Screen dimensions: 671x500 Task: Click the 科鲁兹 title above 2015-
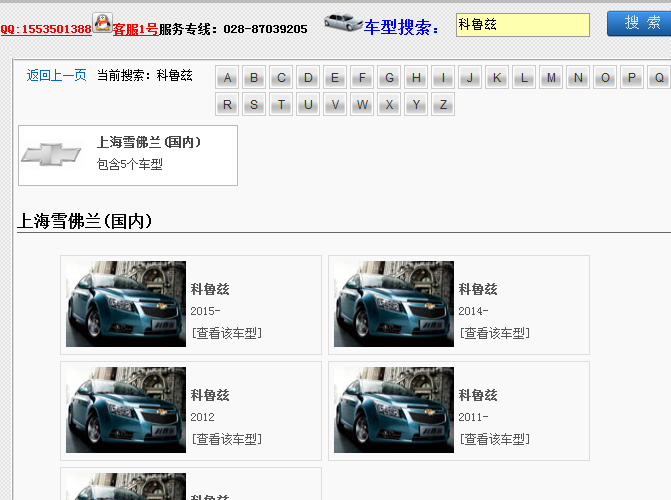tap(210, 289)
